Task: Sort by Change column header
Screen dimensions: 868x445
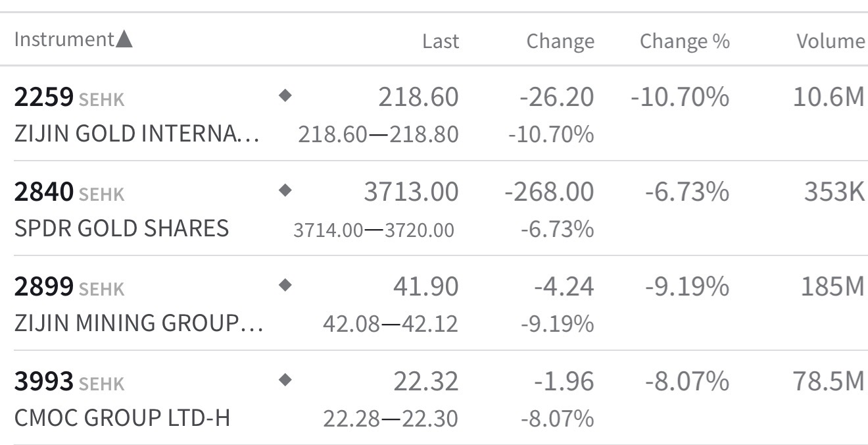Action: tap(560, 41)
